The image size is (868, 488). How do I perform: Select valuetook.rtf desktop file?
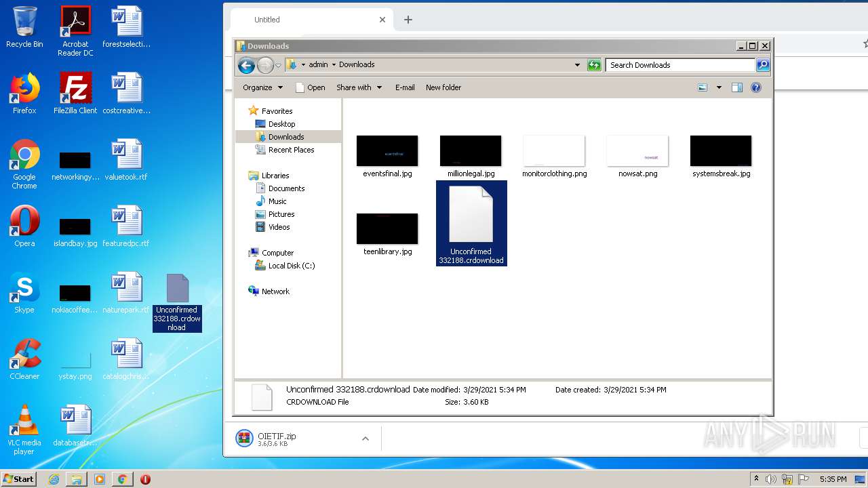[x=126, y=161]
